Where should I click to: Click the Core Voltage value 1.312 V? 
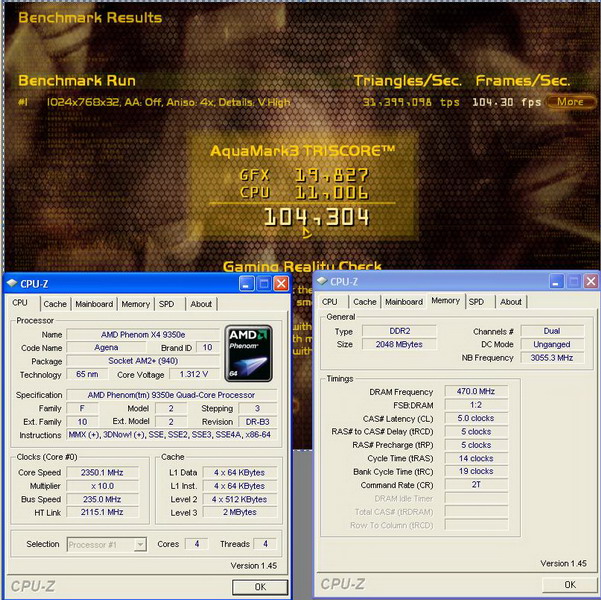click(194, 374)
